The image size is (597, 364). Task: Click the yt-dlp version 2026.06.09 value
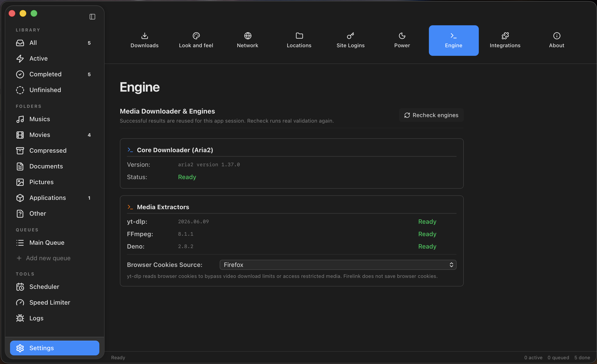(x=193, y=222)
